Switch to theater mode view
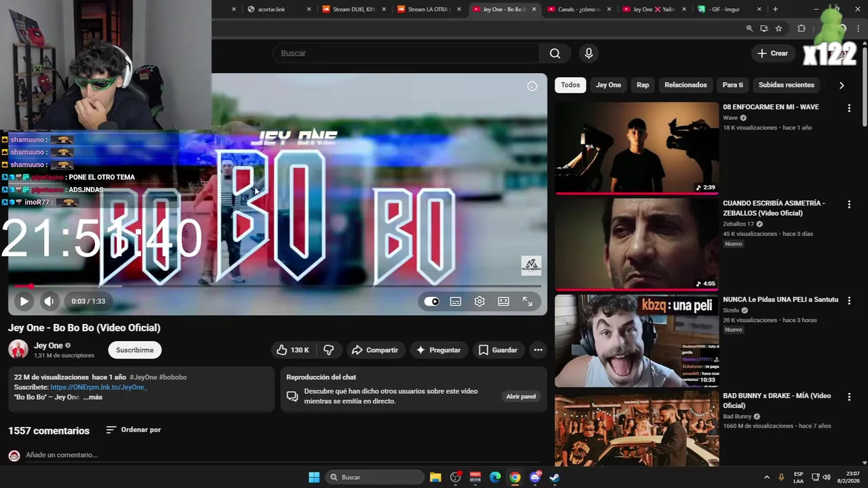This screenshot has height=488, width=868. 503,302
